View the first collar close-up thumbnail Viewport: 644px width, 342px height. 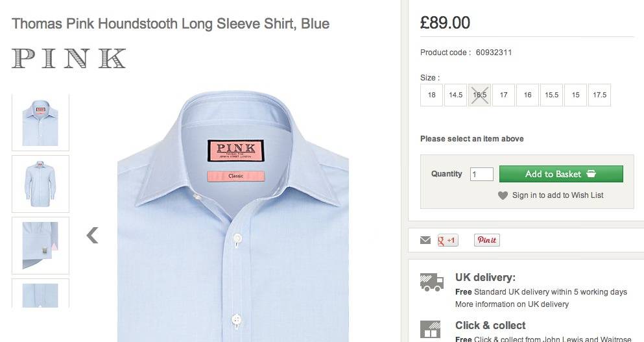(x=40, y=123)
